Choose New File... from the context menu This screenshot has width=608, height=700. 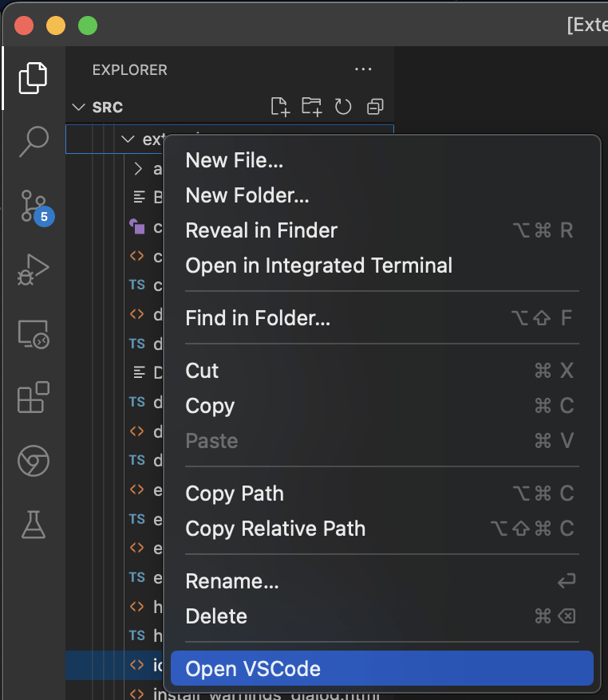382,160
